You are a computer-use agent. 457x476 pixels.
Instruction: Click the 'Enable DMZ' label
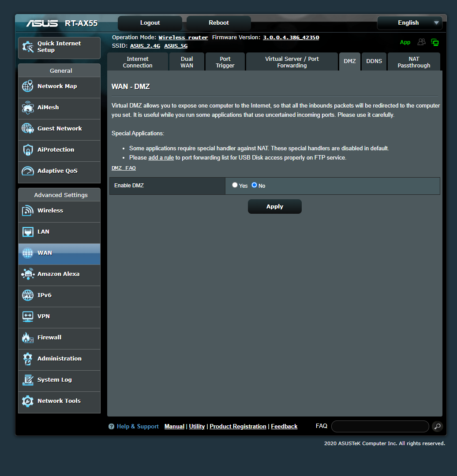[129, 186]
